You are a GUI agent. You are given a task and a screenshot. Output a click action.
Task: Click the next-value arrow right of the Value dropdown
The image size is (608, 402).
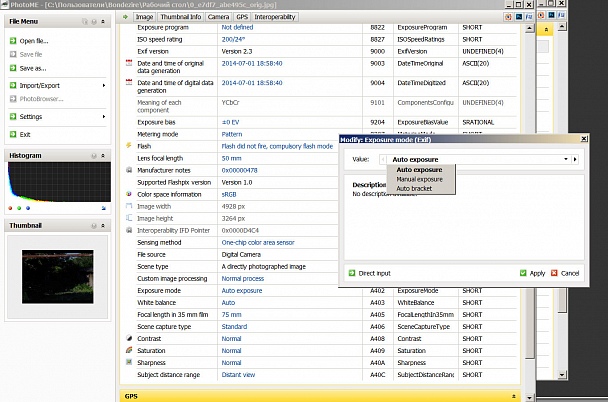(x=575, y=159)
